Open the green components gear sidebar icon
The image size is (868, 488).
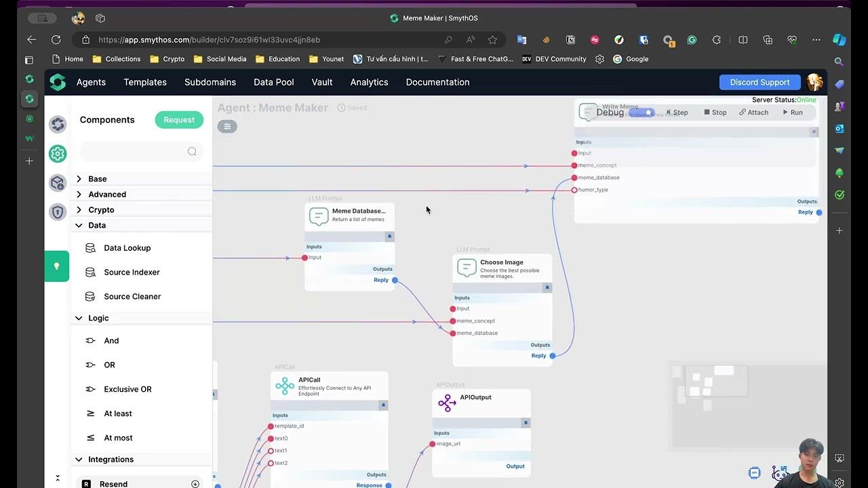point(58,154)
